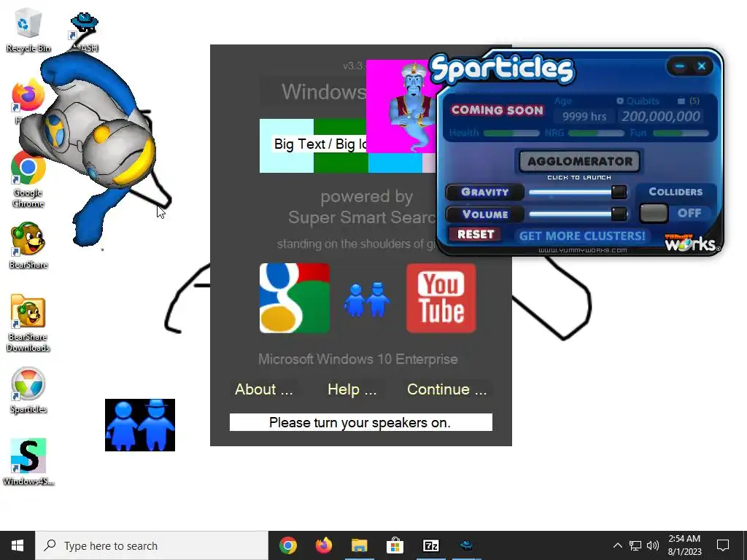Open BearShare Downloads folder icon

(x=28, y=323)
